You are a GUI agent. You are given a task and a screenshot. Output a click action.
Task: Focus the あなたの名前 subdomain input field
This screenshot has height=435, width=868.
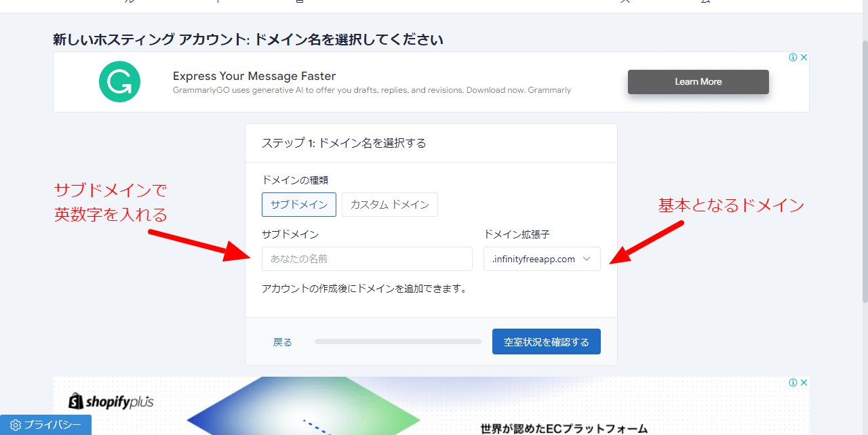coord(366,259)
